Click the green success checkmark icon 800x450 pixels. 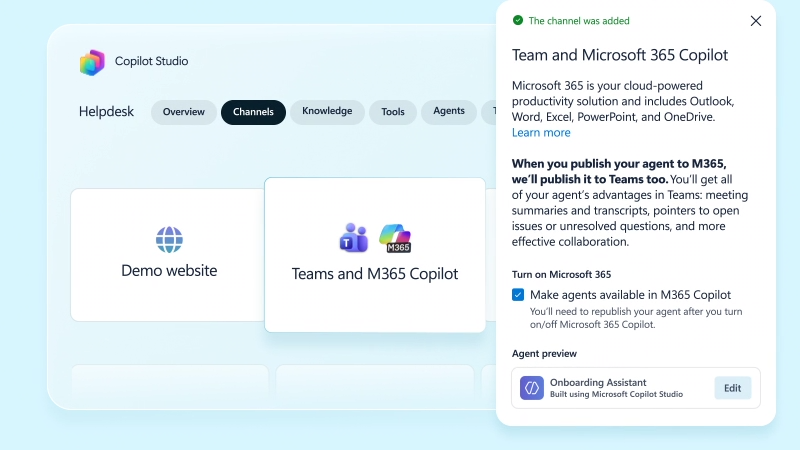tap(518, 20)
